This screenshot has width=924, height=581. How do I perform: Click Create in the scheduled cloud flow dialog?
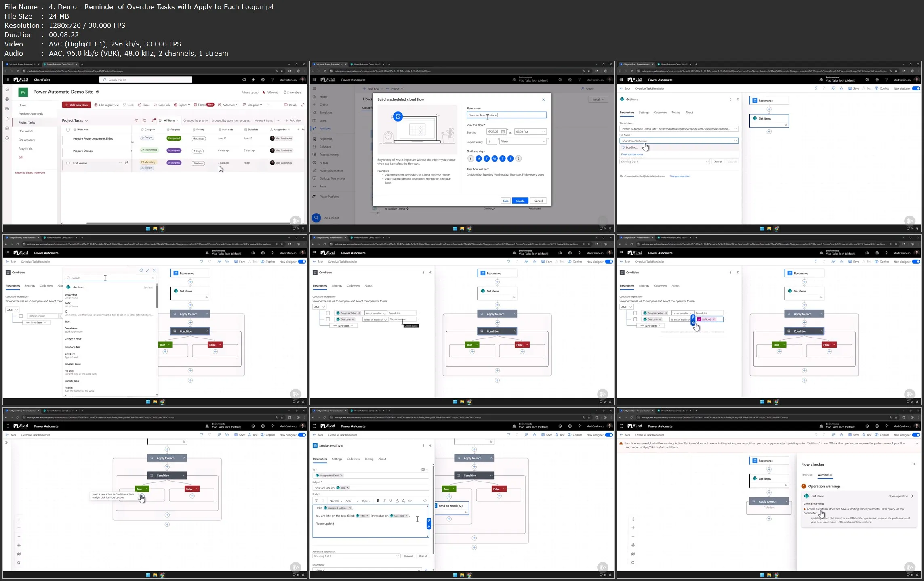coord(520,201)
